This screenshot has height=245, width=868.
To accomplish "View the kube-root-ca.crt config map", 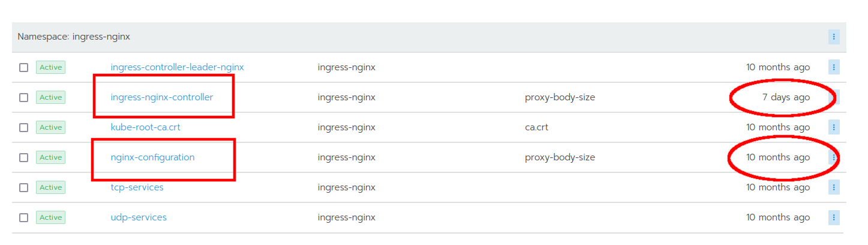I will [146, 127].
